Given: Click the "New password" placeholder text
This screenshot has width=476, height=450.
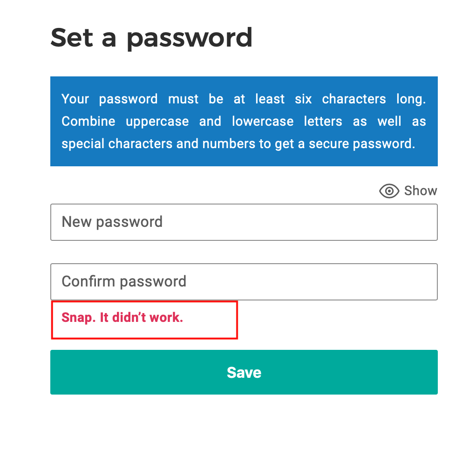Looking at the screenshot, I should point(112,222).
